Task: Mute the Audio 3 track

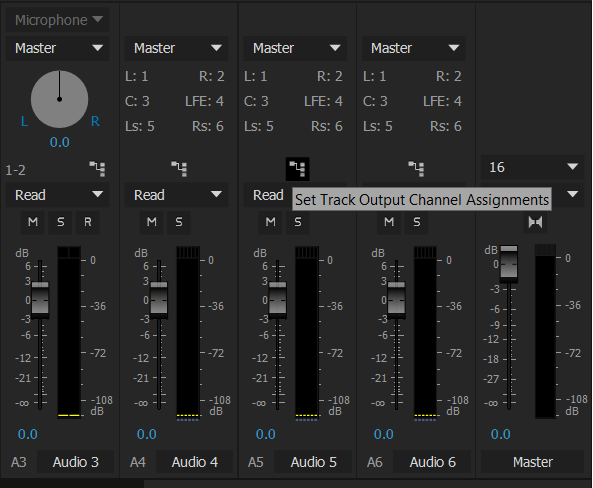Action: click(33, 222)
